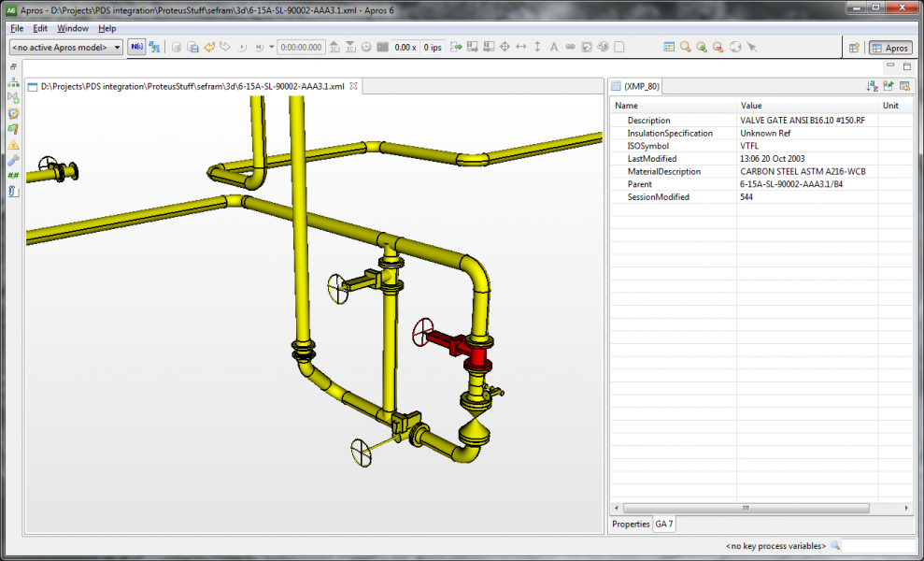Click the simulation step playback icon
This screenshot has width=924, height=561.
[x=242, y=47]
